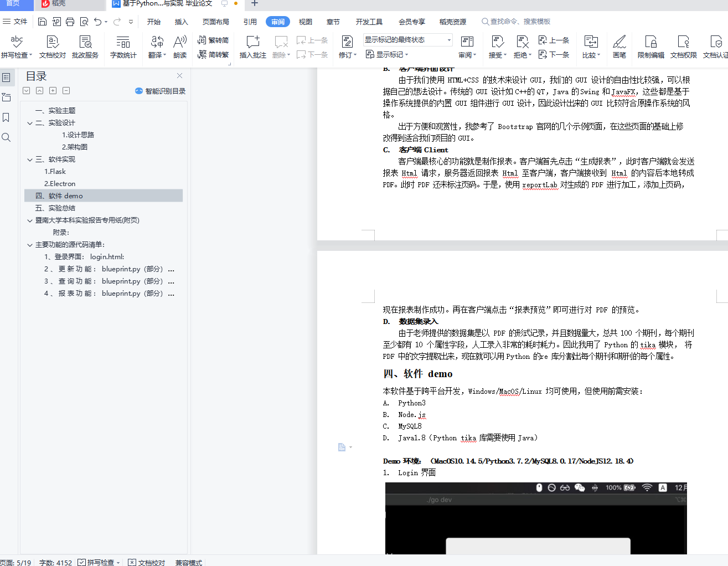
Task: Click the floating page icon in document margin
Action: coord(342,447)
